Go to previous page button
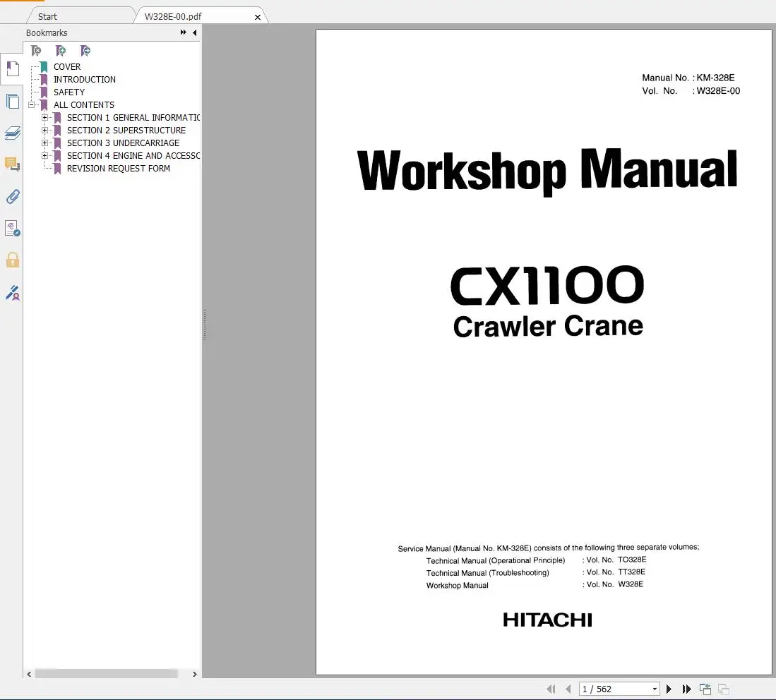 (568, 689)
